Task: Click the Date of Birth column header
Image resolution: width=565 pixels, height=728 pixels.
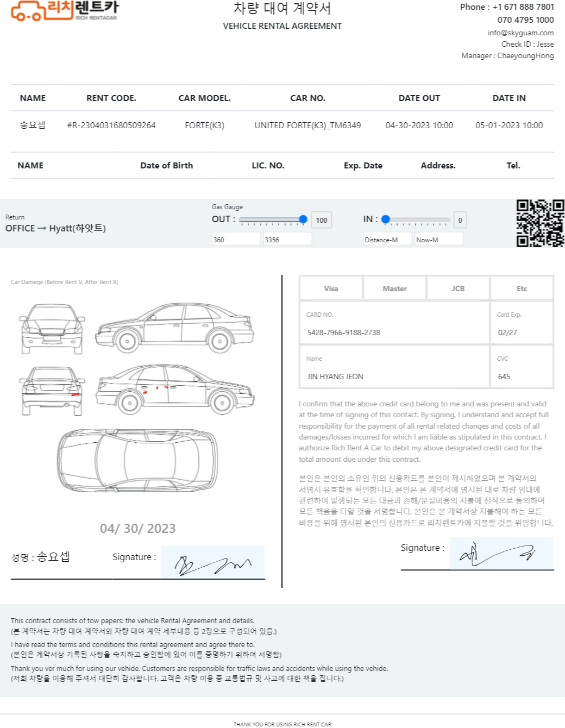Action: (166, 166)
